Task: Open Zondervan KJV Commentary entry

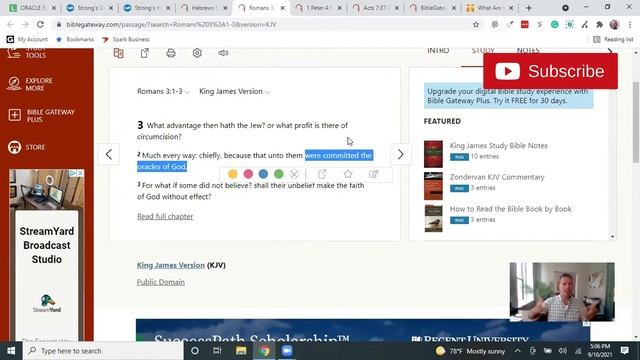Action: [497, 177]
